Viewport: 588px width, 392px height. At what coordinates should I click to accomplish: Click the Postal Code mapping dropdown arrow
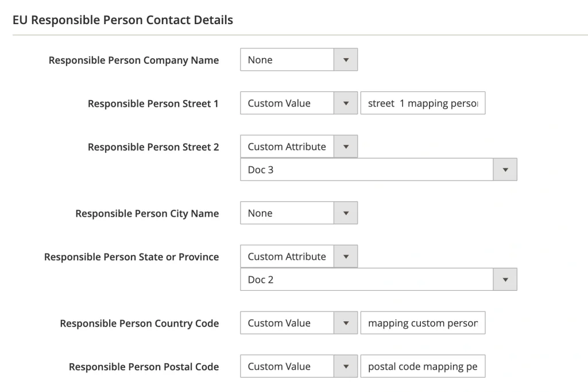pyautogui.click(x=346, y=366)
